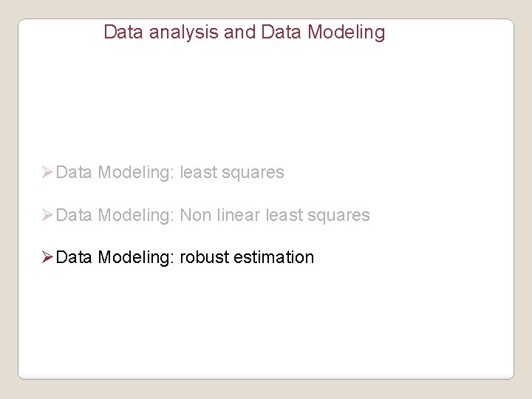
Task: Click the arrow bullet beside first least squares line
Action: [x=47, y=173]
